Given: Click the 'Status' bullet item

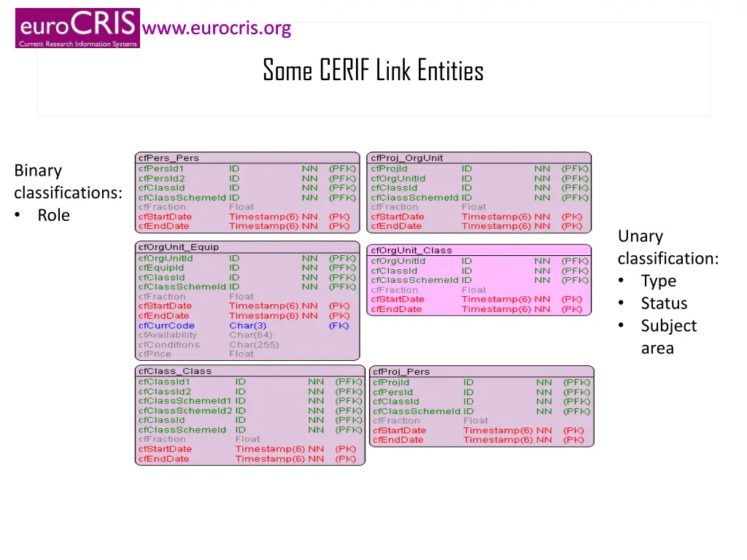Looking at the screenshot, I should [664, 303].
